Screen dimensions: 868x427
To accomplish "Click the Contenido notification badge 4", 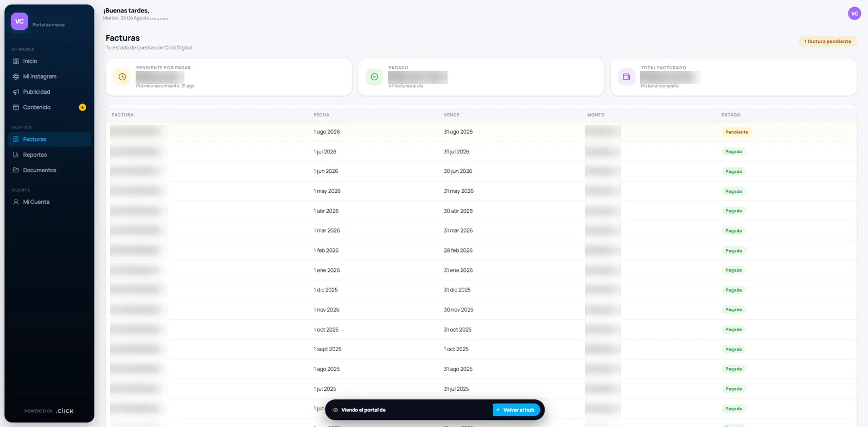I will (82, 107).
